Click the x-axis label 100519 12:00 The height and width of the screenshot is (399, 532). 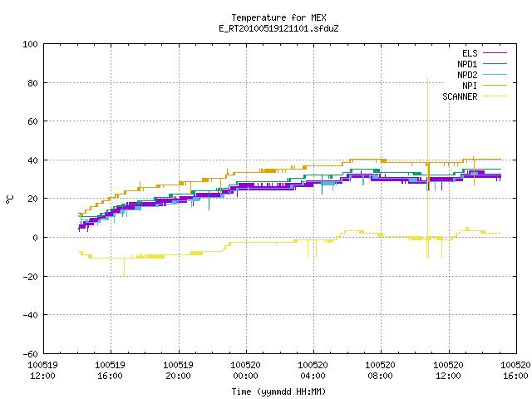42,371
